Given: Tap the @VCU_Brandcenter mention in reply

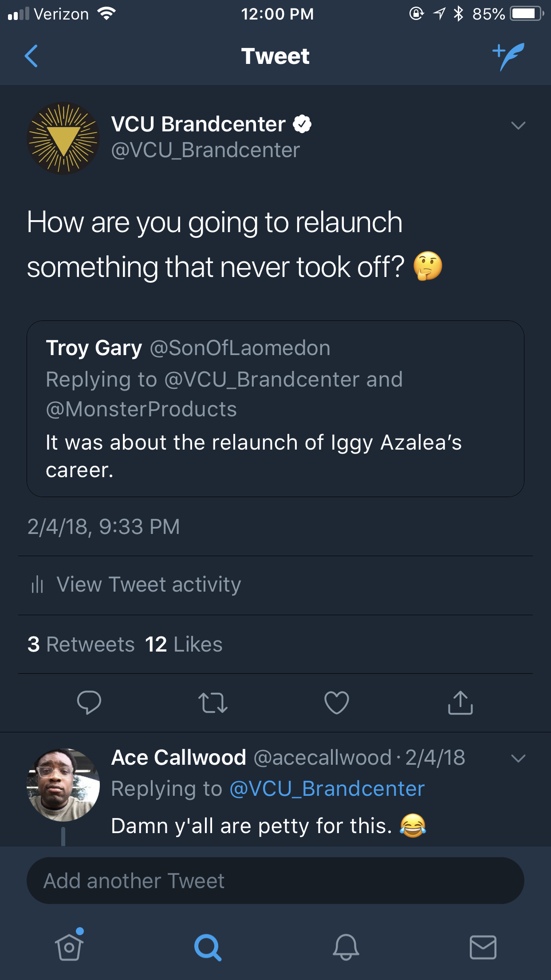Looking at the screenshot, I should coord(327,789).
